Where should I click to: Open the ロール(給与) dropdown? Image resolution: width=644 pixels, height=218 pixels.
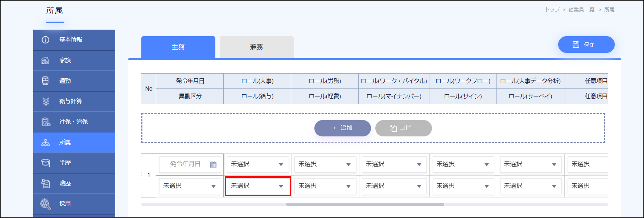(x=258, y=186)
